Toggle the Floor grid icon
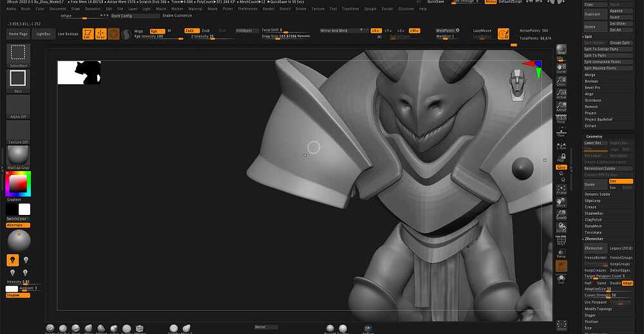 point(561,132)
